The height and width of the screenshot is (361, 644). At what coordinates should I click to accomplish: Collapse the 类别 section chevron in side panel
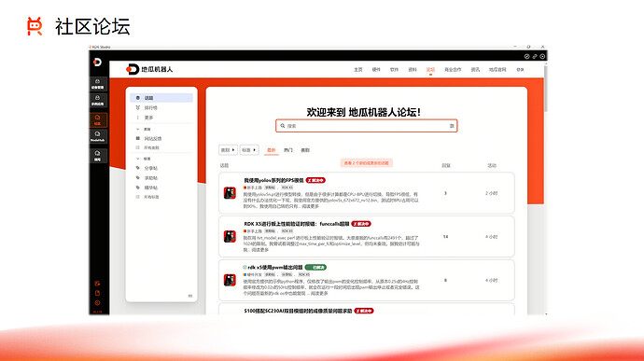(x=137, y=129)
